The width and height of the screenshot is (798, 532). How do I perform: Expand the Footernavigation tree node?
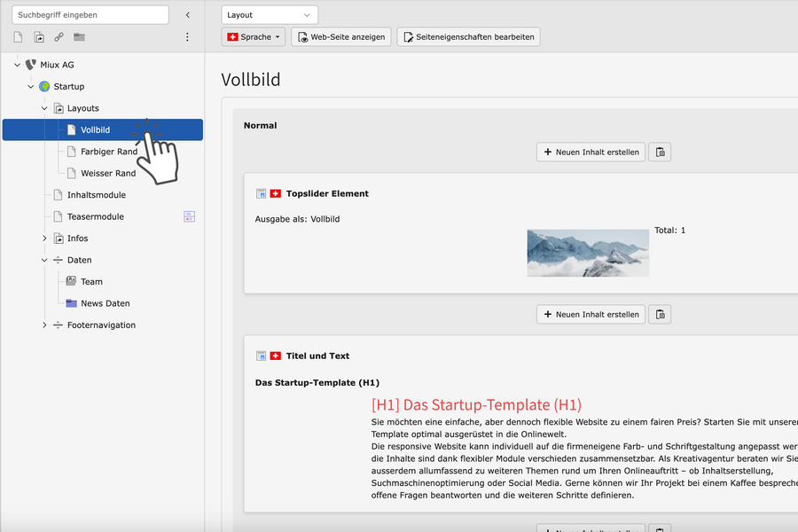(44, 325)
